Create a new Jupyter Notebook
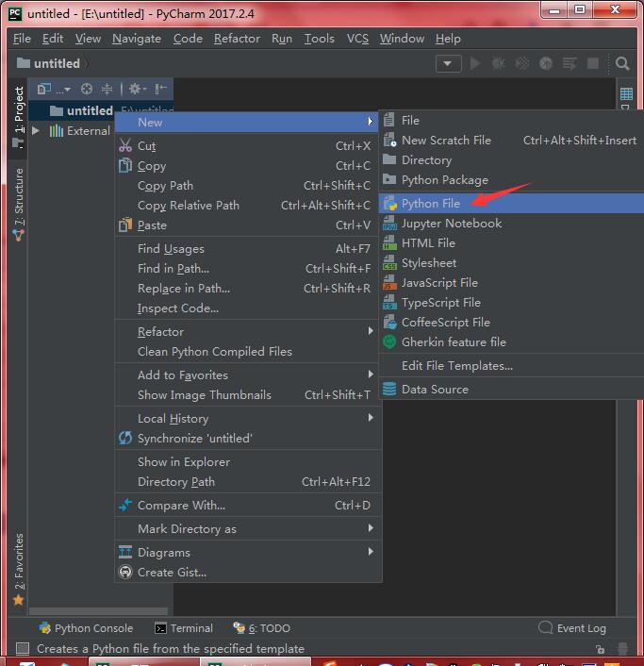 512,224
